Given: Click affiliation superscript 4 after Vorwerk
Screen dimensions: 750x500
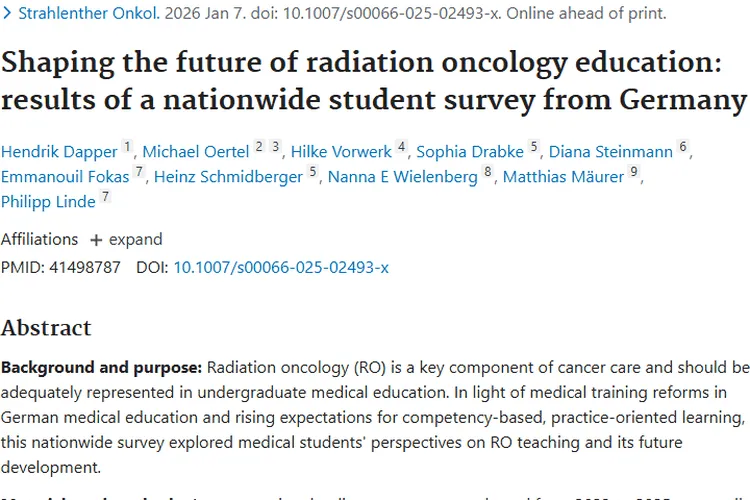Looking at the screenshot, I should pyautogui.click(x=402, y=148).
